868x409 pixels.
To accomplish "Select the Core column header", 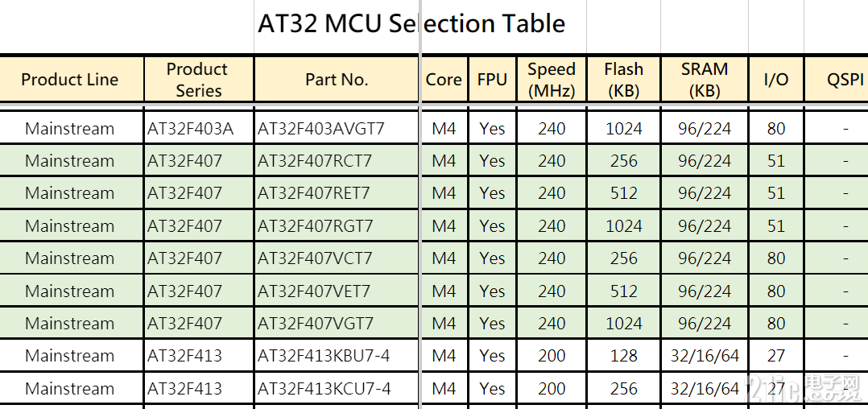I will (444, 79).
